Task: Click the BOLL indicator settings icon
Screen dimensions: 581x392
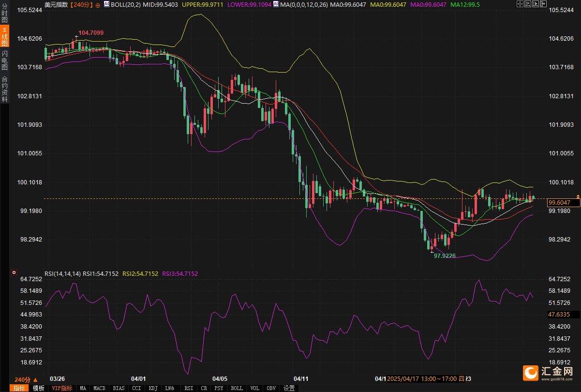Action: [106, 4]
